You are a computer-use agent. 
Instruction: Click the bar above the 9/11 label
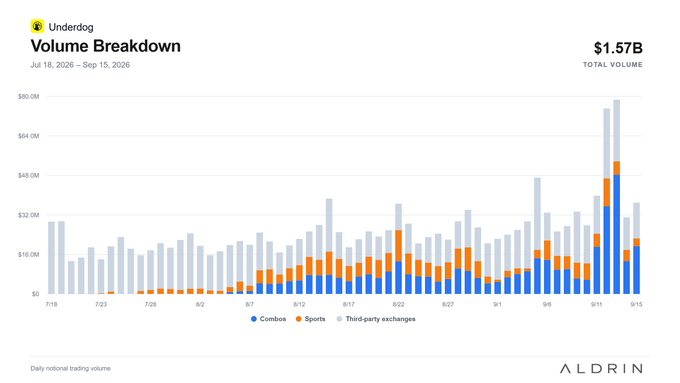pyautogui.click(x=597, y=245)
